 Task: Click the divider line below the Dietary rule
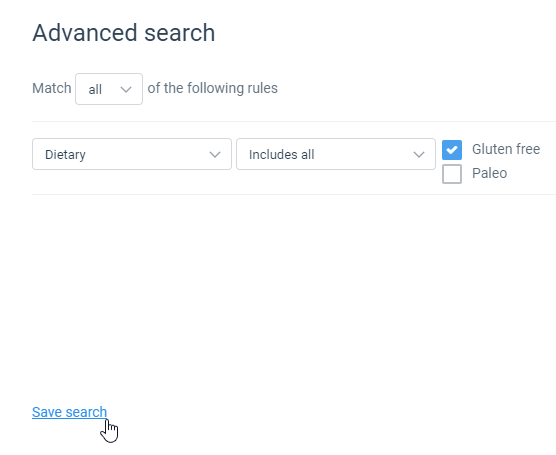pos(294,194)
